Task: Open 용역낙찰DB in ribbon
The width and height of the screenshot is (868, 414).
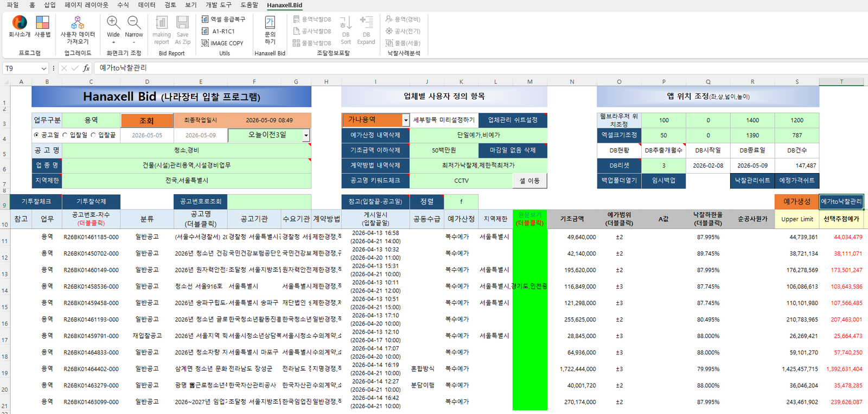Action: click(312, 19)
